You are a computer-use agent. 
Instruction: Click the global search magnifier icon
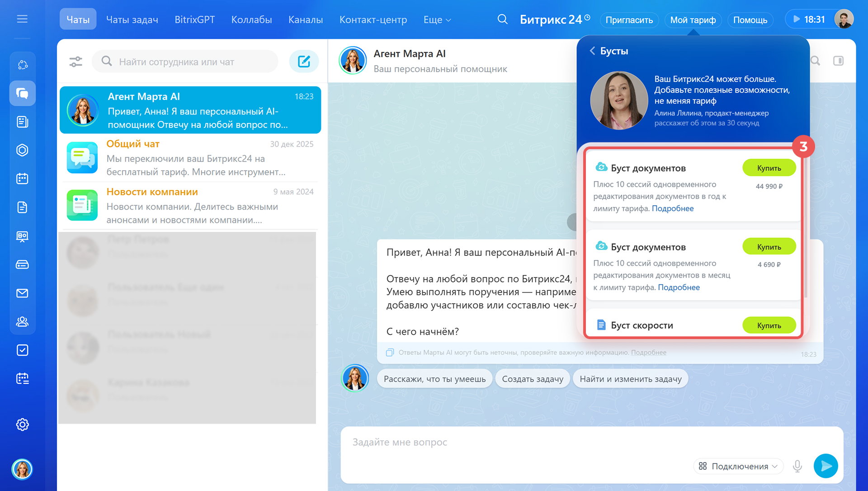502,19
